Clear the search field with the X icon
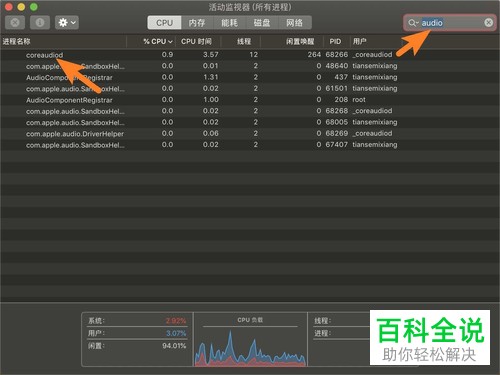Viewport: 500px width, 375px height. point(488,23)
